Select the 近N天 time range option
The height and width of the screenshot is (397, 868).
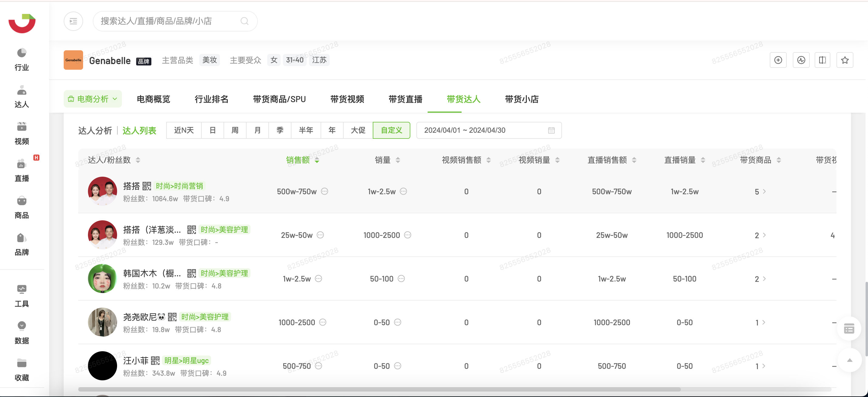pos(184,130)
